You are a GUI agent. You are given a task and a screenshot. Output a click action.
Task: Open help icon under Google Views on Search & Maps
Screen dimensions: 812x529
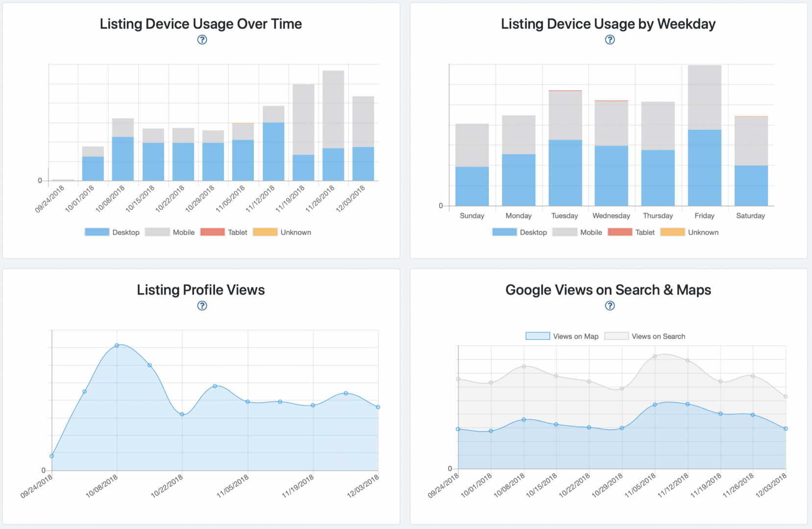click(610, 306)
